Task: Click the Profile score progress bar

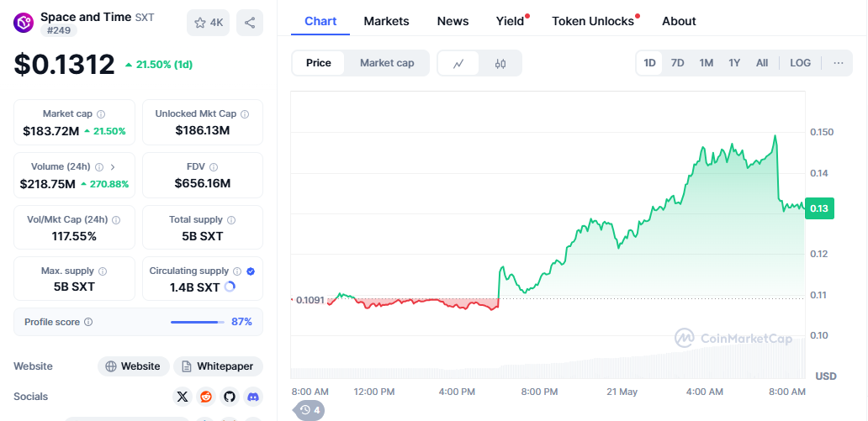Action: point(198,322)
